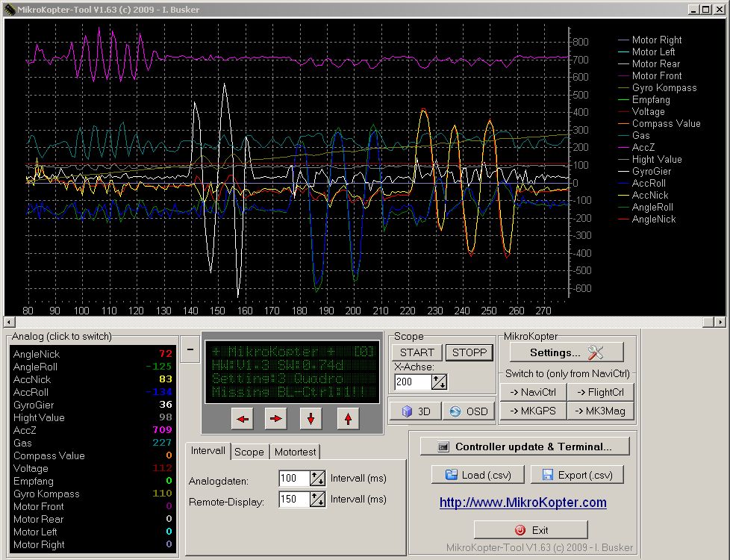This screenshot has height=560, width=730.
Task: Click the GyroGier chart legend entry
Action: [645, 171]
